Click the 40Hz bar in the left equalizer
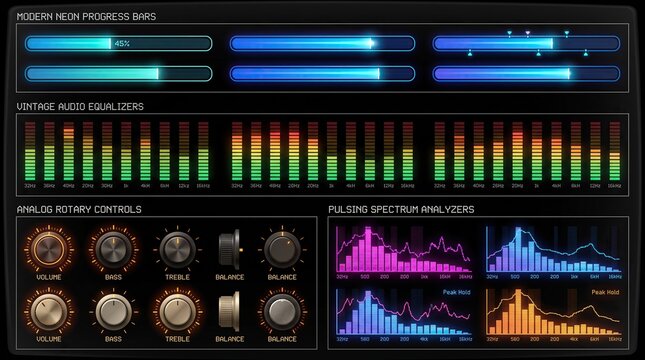645x360 pixels. tap(69, 151)
